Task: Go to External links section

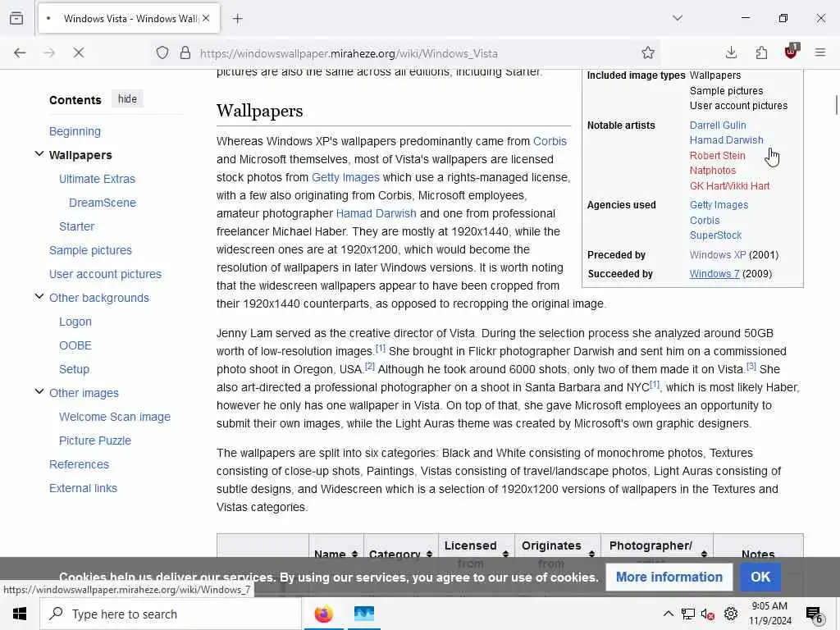Action: (x=83, y=488)
